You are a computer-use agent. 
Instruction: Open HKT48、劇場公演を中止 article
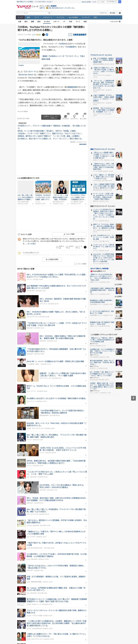(x=56, y=462)
